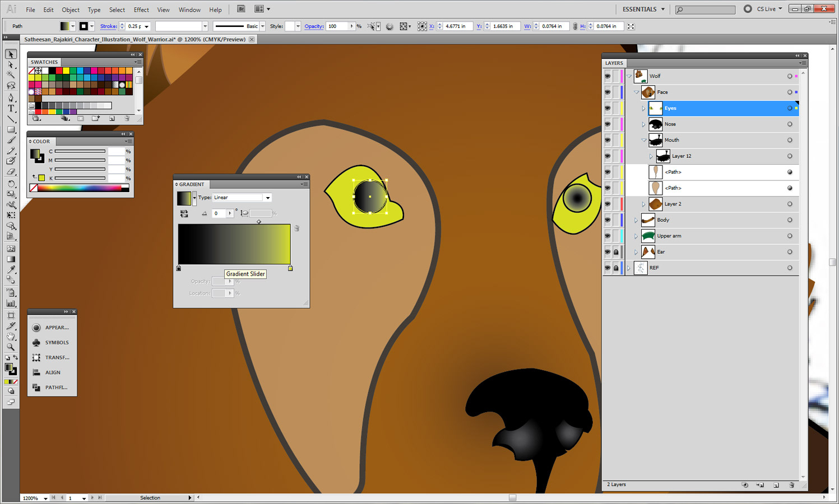Open the Effect menu
Screen dimensions: 839x504
pos(141,10)
